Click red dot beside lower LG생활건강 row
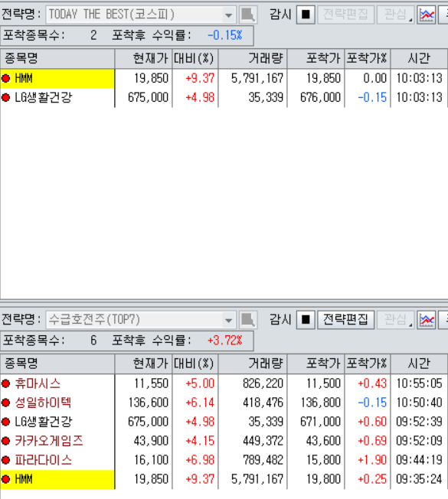448x499 pixels. point(5,422)
